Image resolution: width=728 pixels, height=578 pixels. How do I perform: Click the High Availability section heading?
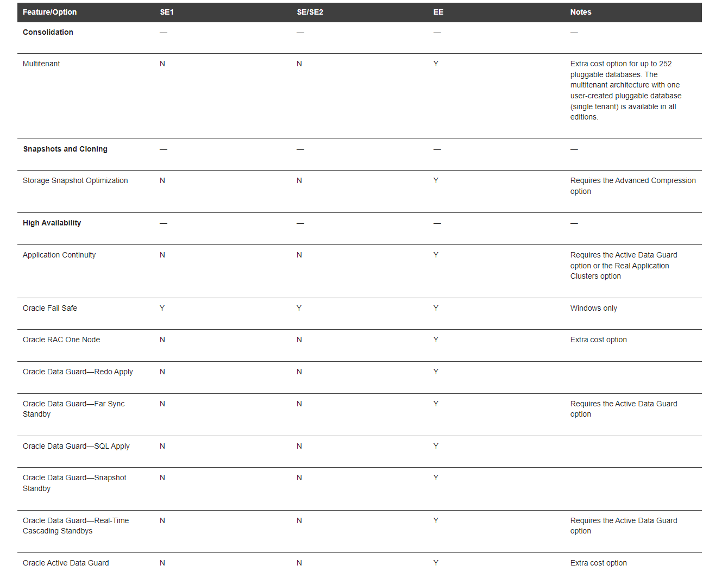[x=52, y=223]
